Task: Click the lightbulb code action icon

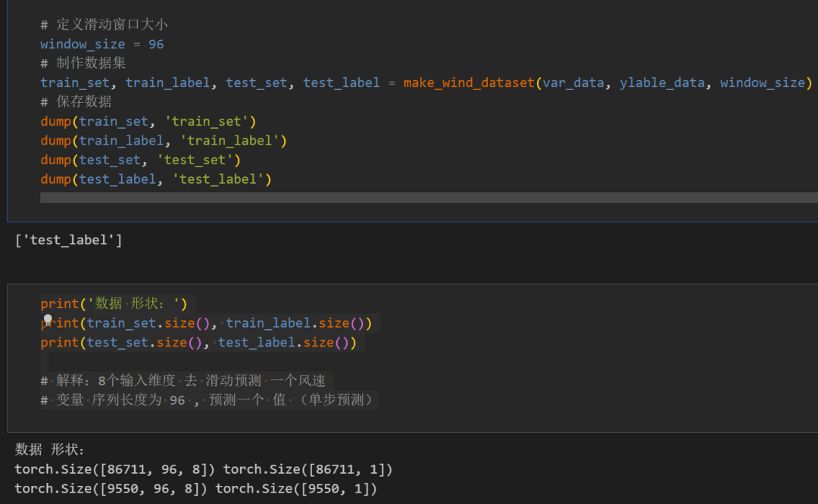Action: point(48,320)
